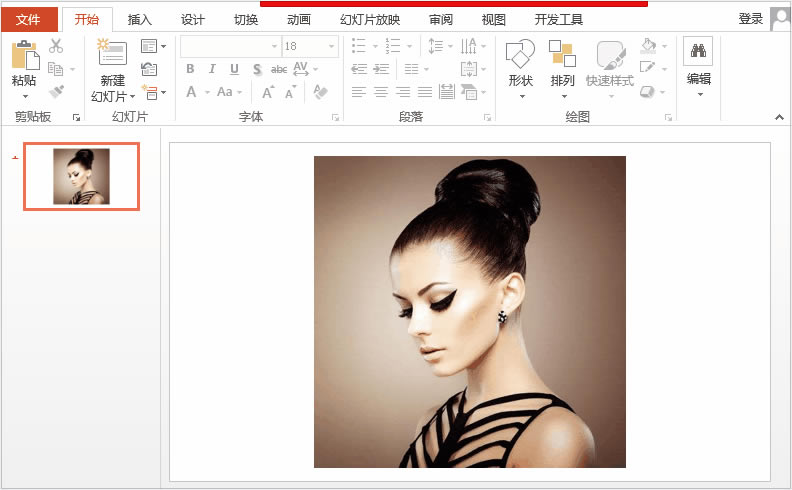Click the Editing (编辑) binoculars icon
The image size is (792, 490).
click(698, 52)
